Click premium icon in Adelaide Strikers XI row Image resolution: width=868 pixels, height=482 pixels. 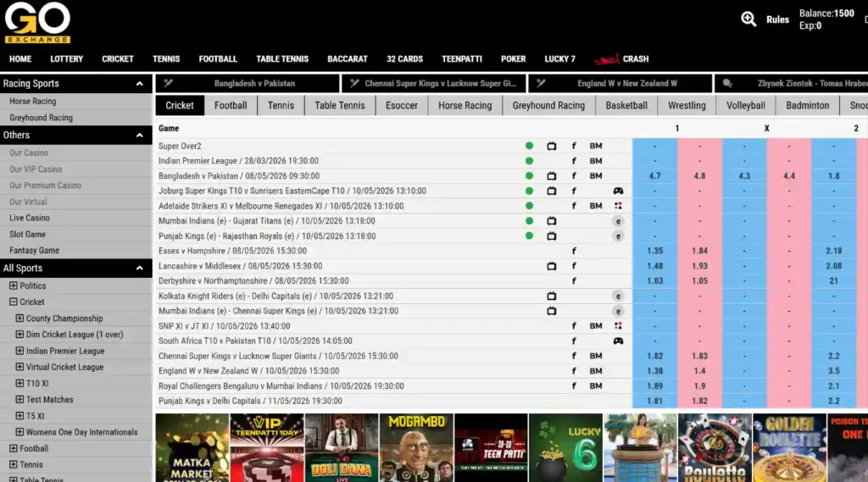[x=618, y=206]
